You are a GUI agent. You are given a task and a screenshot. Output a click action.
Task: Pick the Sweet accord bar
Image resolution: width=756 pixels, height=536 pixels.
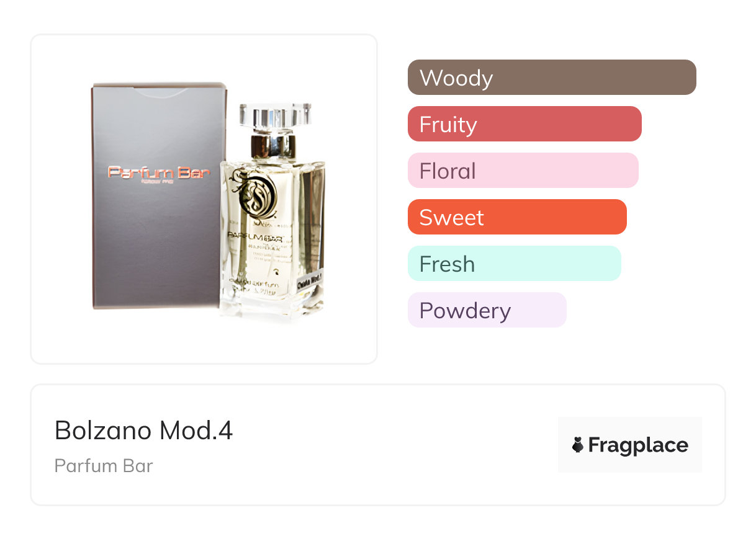click(516, 217)
